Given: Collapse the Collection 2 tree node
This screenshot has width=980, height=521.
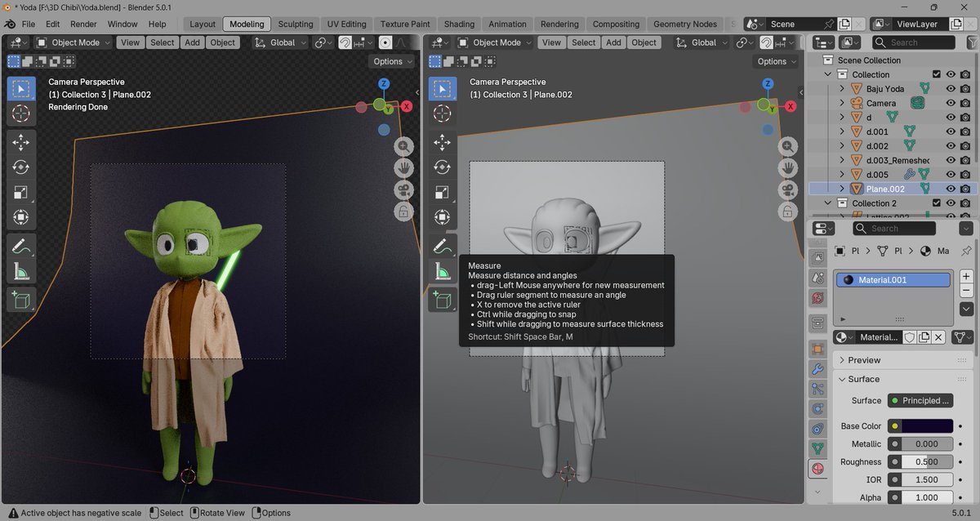Looking at the screenshot, I should coord(828,203).
